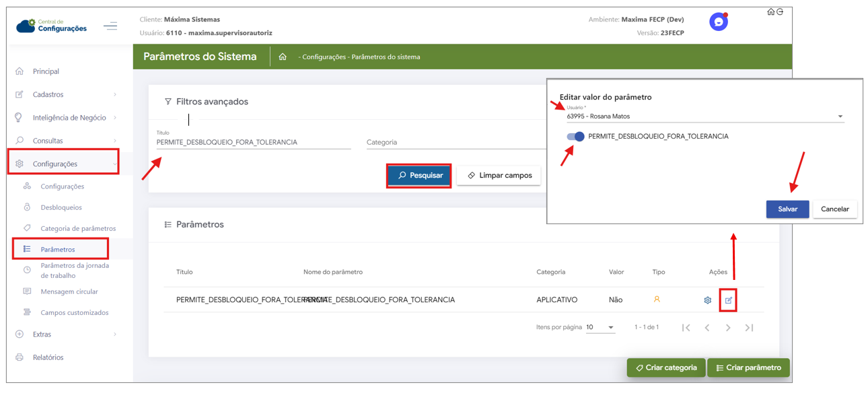Expand the Cadastros menu chevron
This screenshot has width=868, height=395.
(x=115, y=95)
